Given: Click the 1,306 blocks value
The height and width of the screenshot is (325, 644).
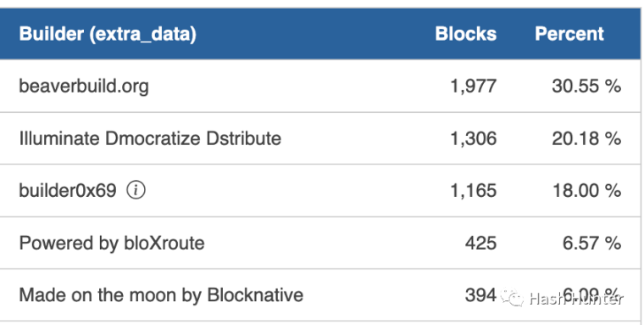Looking at the screenshot, I should [x=474, y=138].
